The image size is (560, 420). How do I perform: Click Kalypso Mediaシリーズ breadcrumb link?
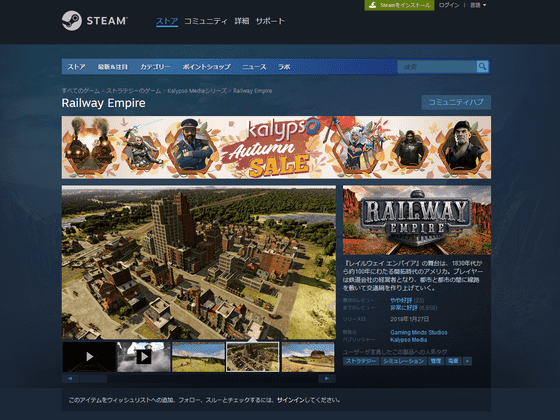click(197, 91)
